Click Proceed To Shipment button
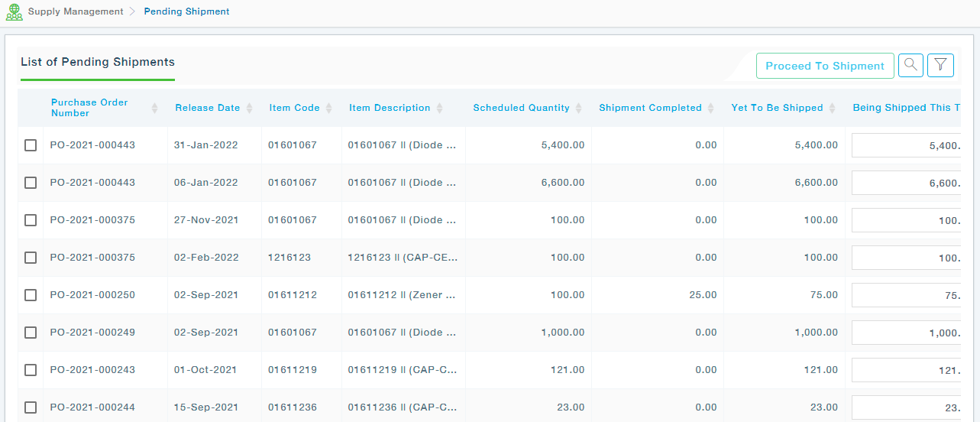This screenshot has height=422, width=980. pos(825,66)
